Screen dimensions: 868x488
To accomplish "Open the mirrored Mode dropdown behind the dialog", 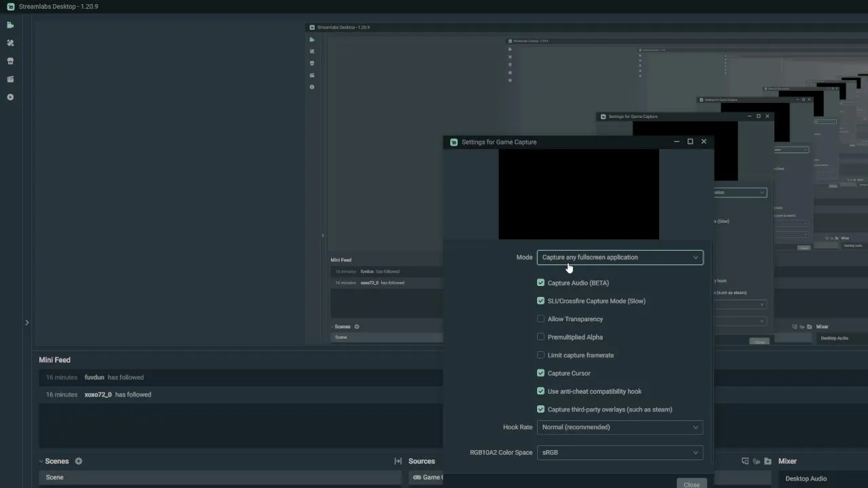I will pos(740,192).
